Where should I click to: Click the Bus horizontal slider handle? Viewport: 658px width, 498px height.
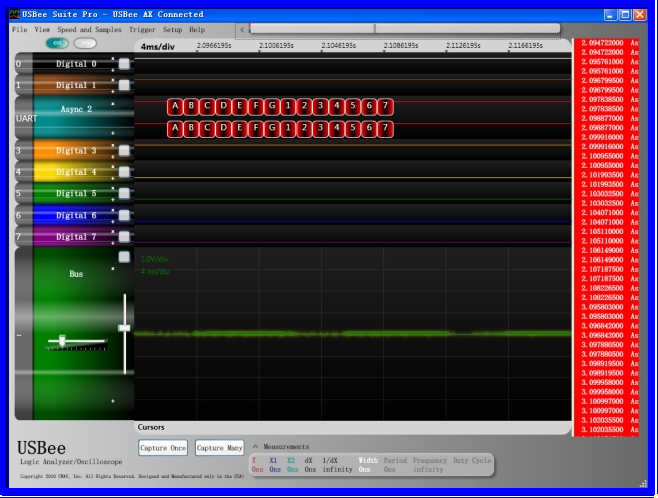tap(62, 340)
